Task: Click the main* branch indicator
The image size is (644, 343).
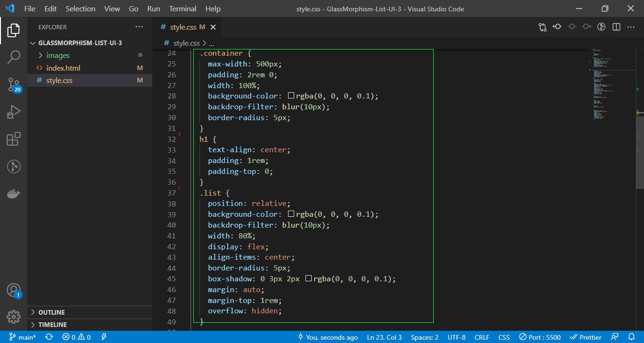Action: click(23, 337)
